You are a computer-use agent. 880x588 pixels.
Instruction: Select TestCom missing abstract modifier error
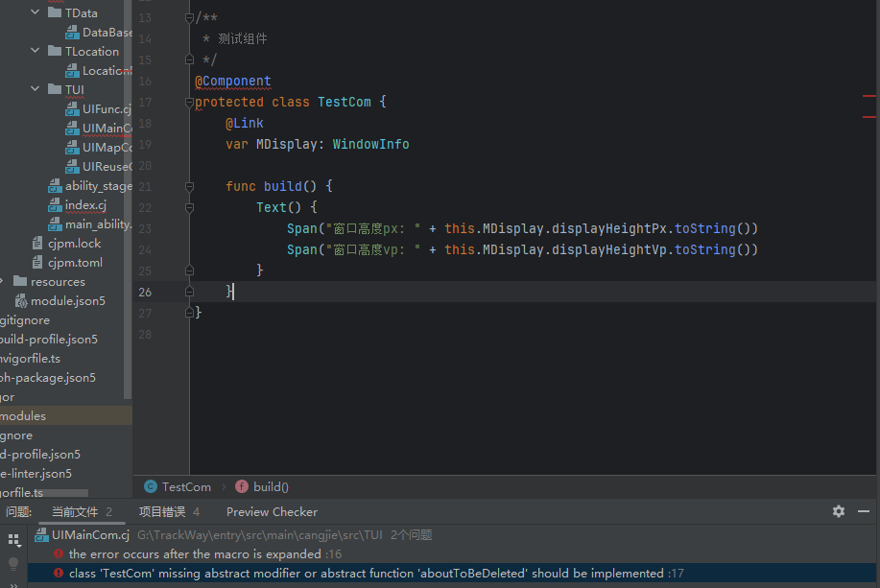(x=454, y=573)
